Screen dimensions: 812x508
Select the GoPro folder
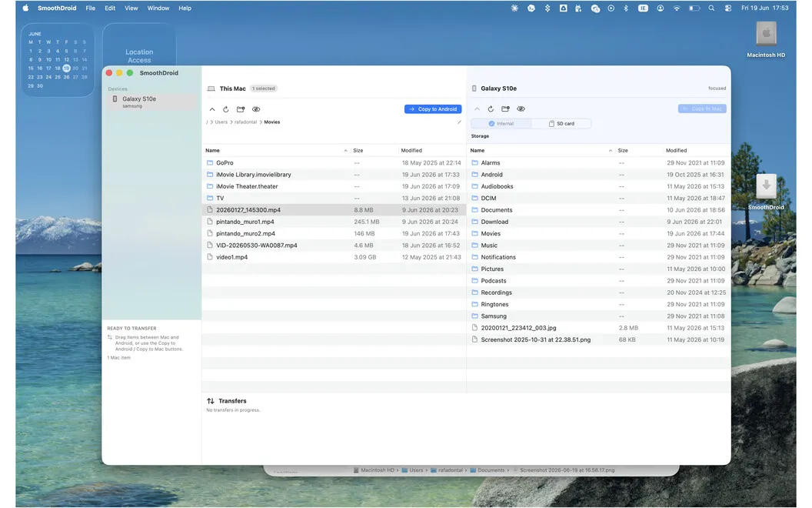point(334,162)
